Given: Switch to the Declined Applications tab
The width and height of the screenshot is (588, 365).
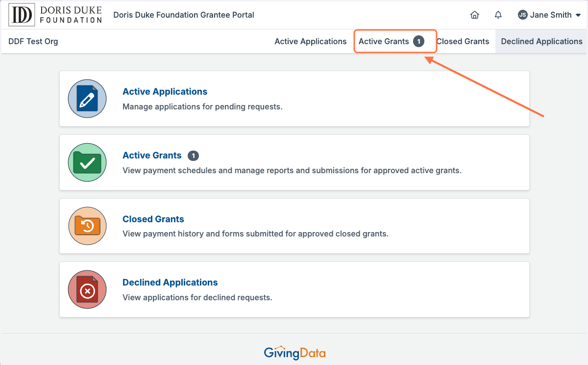Looking at the screenshot, I should [x=541, y=41].
